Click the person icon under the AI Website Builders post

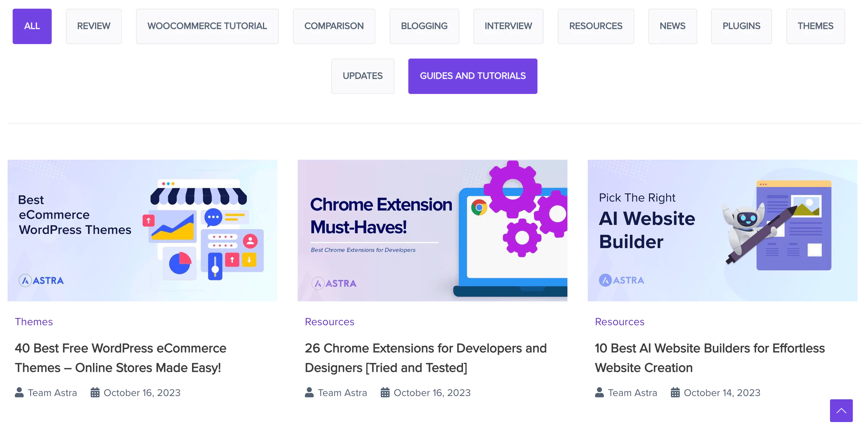599,392
